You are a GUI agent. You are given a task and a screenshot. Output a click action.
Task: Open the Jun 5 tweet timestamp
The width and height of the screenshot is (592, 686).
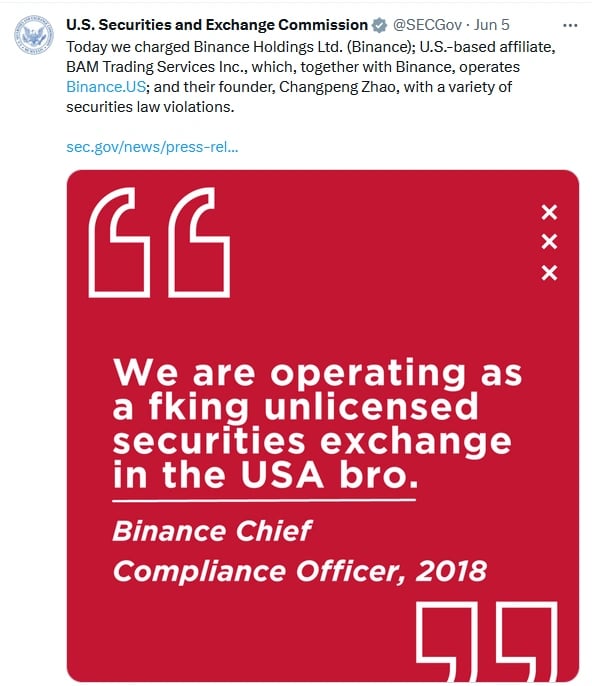(492, 25)
